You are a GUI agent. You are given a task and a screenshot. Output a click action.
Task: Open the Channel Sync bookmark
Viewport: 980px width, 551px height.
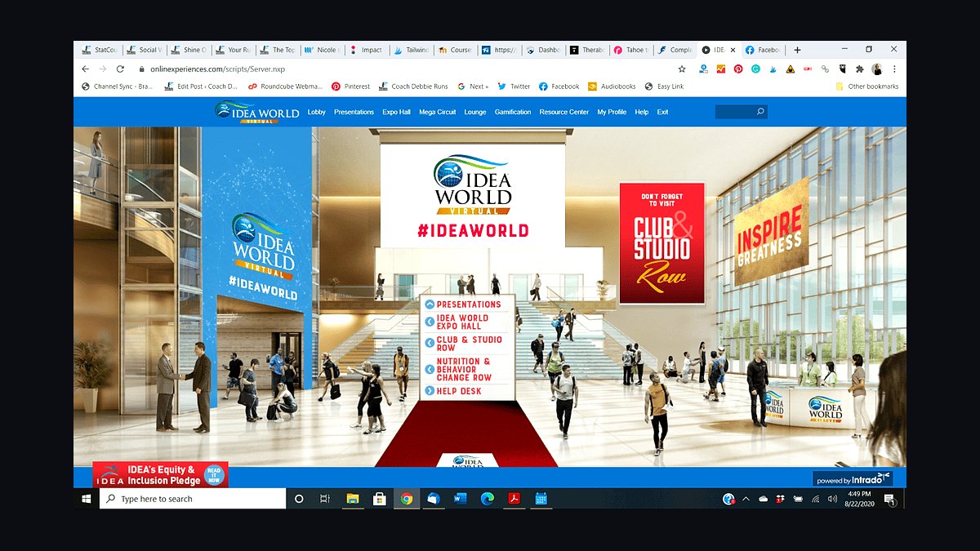coord(117,87)
